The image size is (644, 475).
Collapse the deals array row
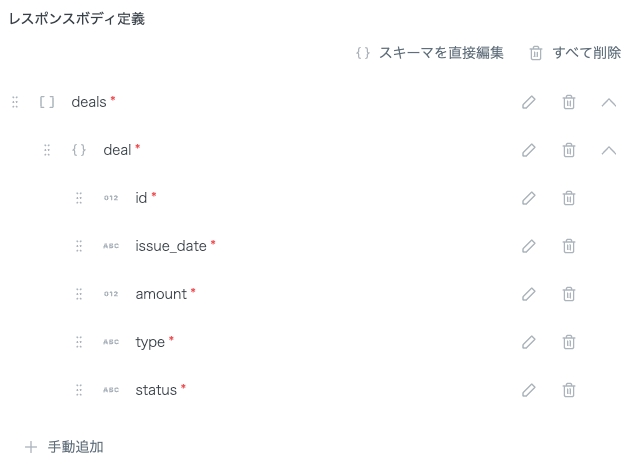pos(608,102)
